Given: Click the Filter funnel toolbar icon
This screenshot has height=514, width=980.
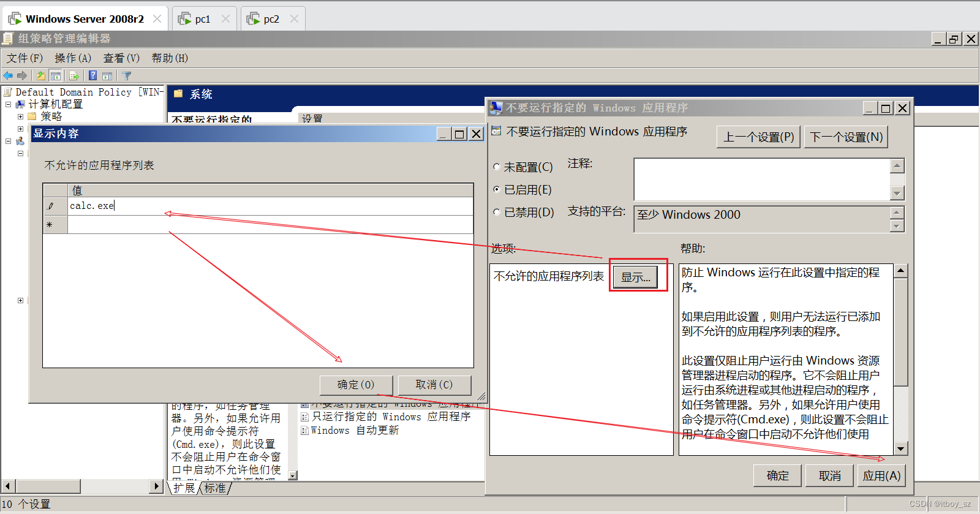Looking at the screenshot, I should click(127, 75).
